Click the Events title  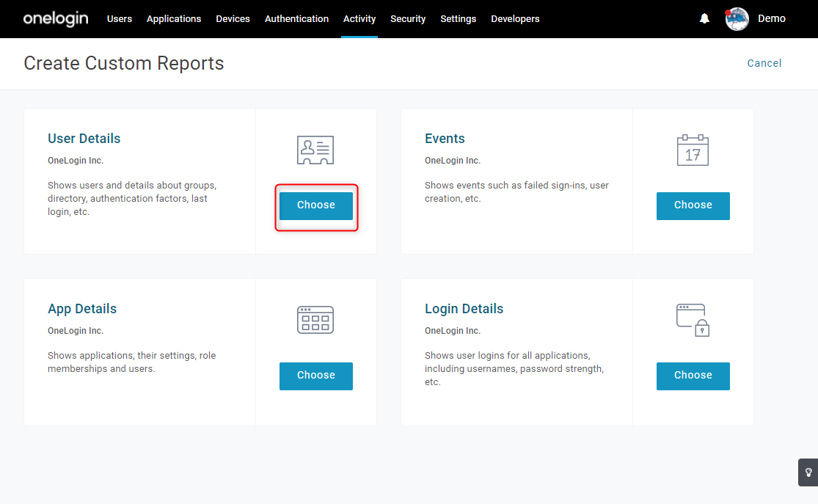[445, 138]
